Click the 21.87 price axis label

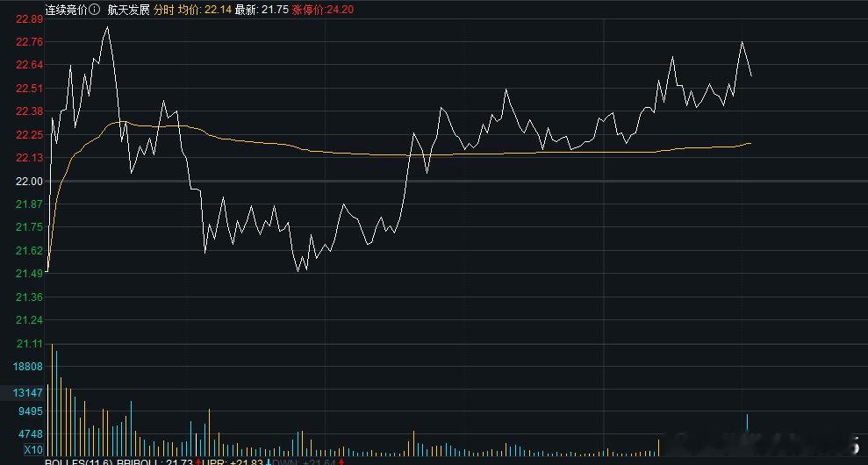pos(29,204)
